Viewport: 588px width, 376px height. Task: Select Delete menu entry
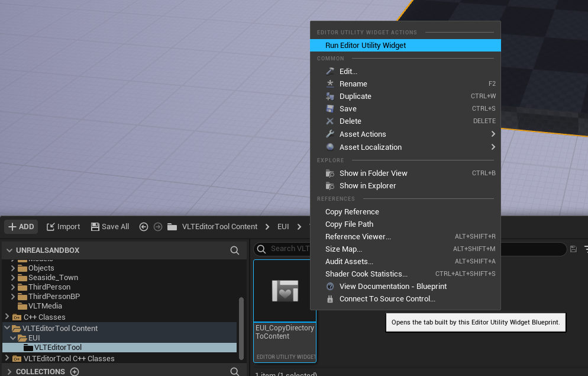[405, 121]
